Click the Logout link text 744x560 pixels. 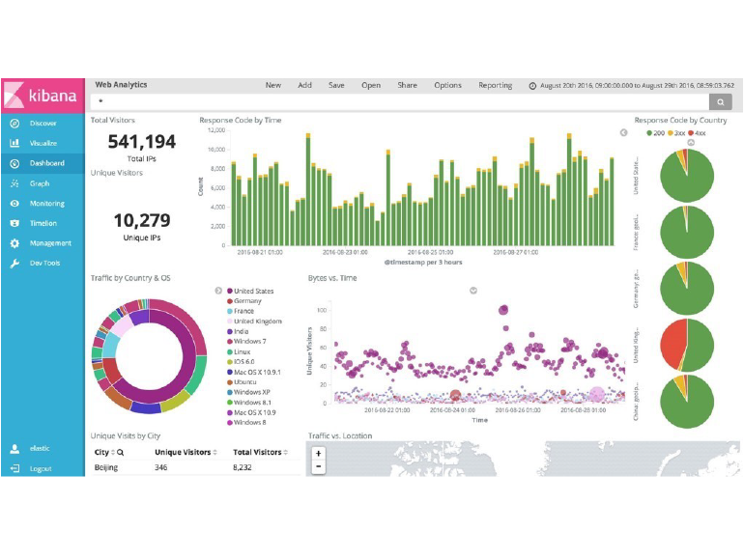pyautogui.click(x=41, y=469)
